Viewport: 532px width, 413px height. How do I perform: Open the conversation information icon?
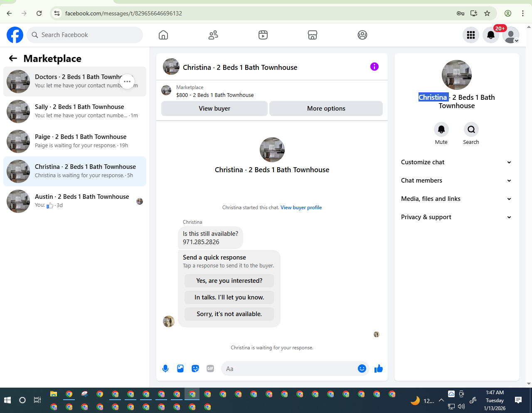click(x=374, y=67)
